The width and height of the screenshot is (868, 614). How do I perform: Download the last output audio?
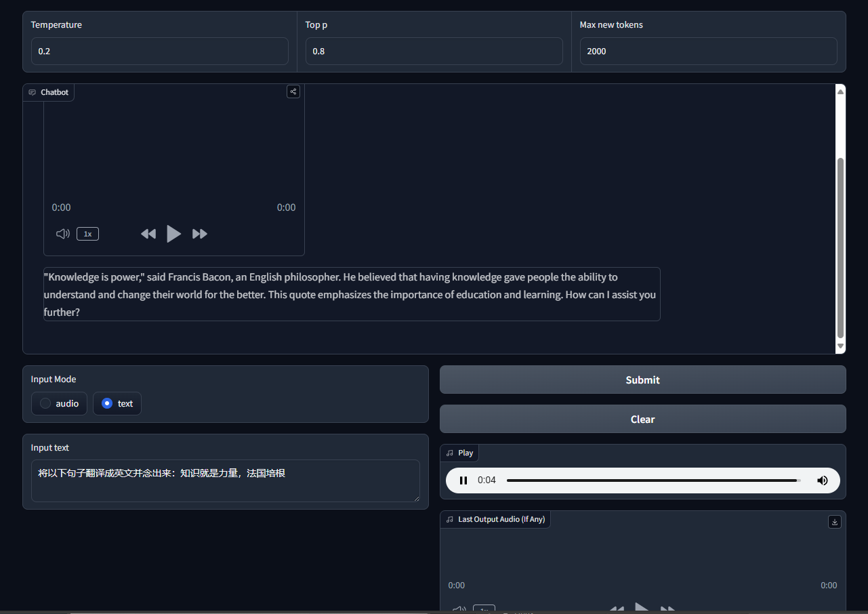(834, 522)
